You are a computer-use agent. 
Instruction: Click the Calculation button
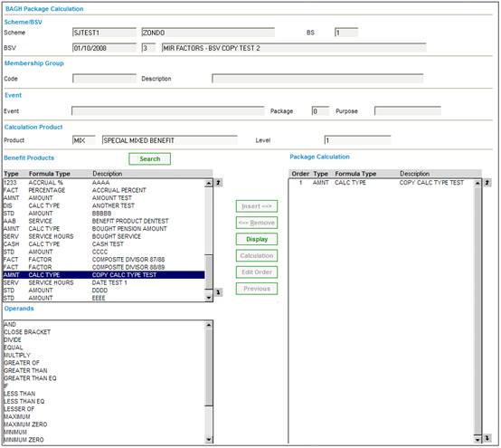point(257,256)
